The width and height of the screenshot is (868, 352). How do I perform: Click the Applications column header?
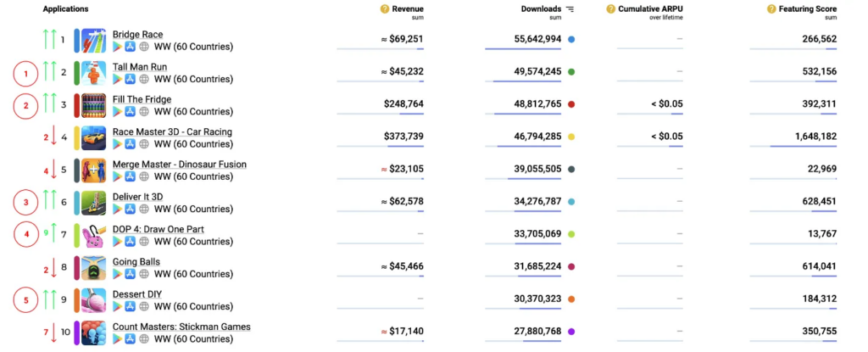(65, 9)
